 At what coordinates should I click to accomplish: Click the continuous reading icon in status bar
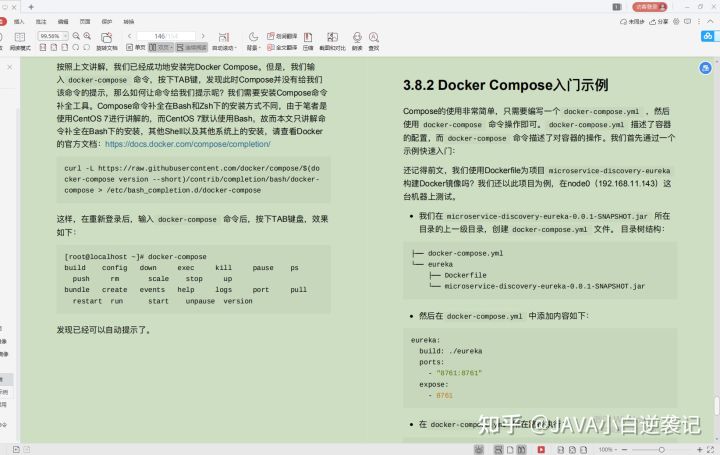coord(498,449)
